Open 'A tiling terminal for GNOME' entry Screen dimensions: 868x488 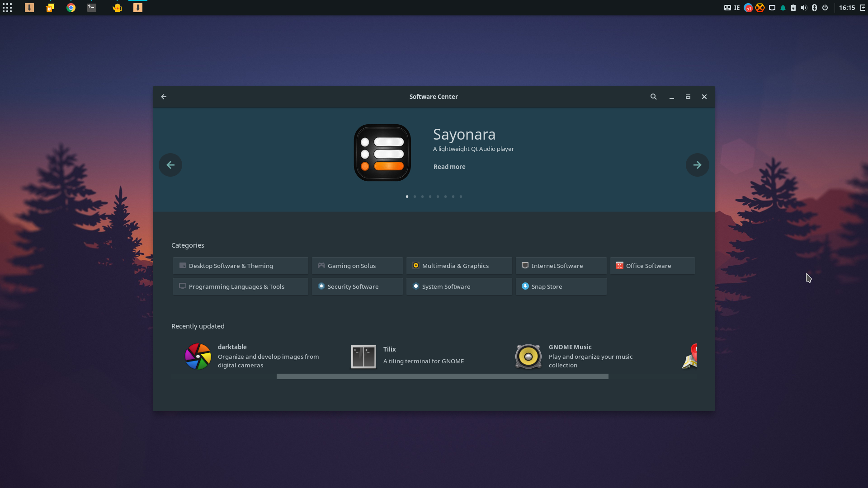click(x=424, y=361)
